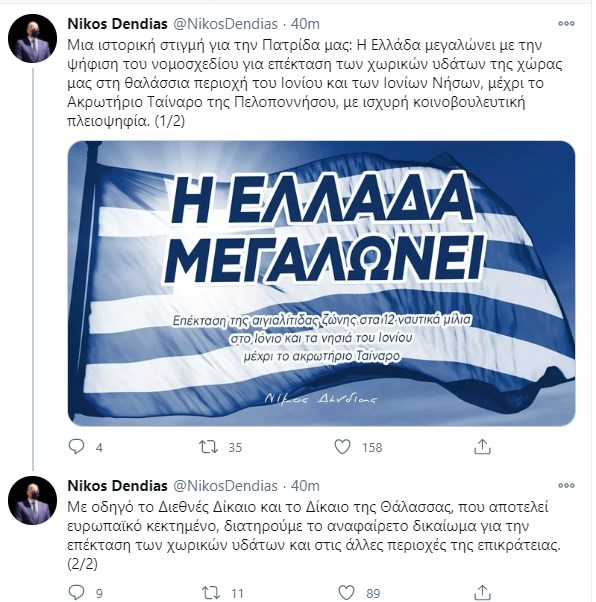Image resolution: width=596 pixels, height=602 pixels.
Task: Open the Greek flag image attachment
Action: pos(321,283)
